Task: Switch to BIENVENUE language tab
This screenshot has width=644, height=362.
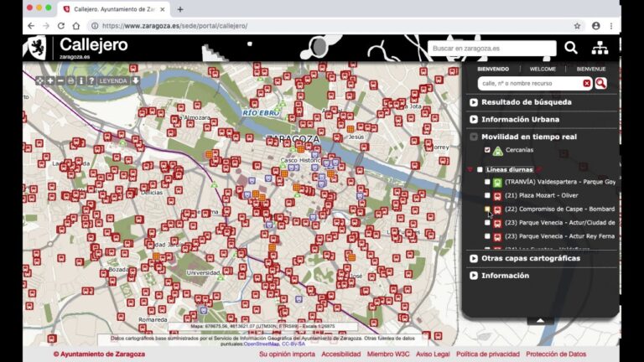Action: (x=590, y=69)
